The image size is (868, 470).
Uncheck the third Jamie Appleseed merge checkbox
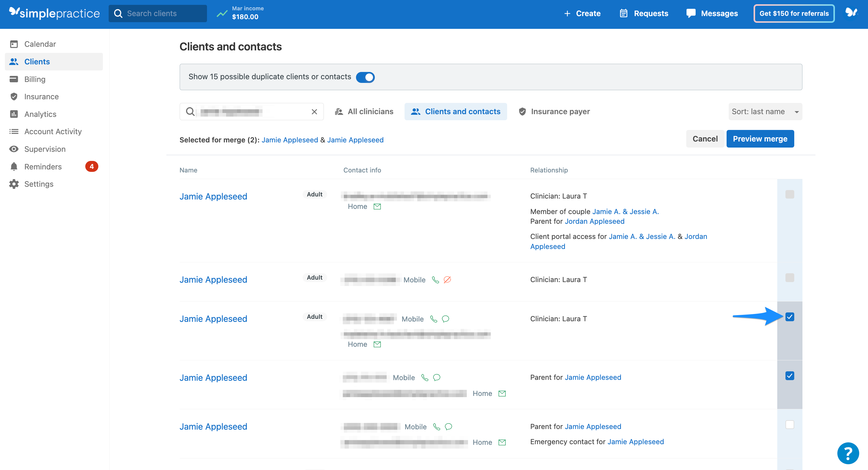point(790,317)
